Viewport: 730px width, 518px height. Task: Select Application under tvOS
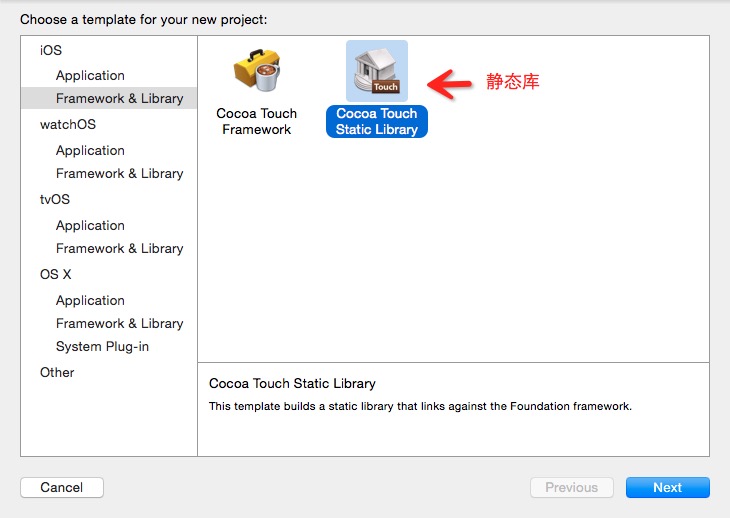(90, 225)
